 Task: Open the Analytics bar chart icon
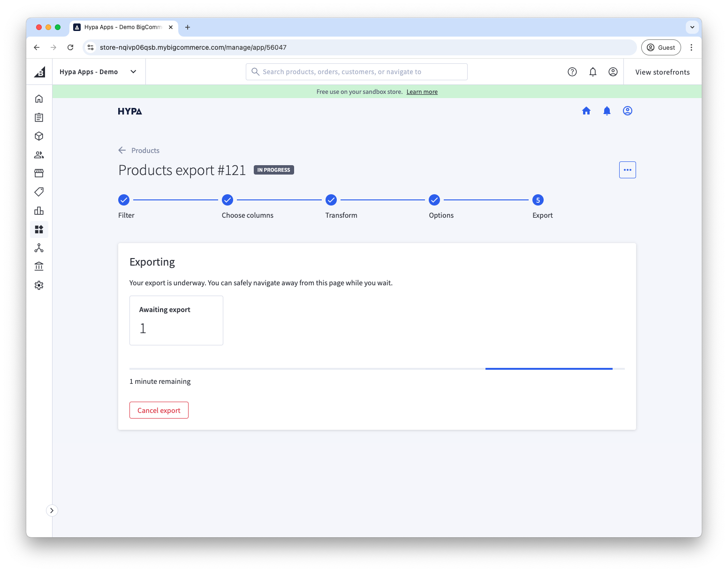click(x=39, y=211)
